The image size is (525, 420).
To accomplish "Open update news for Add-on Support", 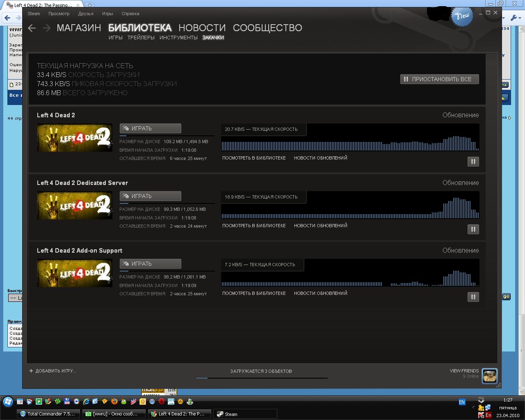I will click(x=321, y=293).
